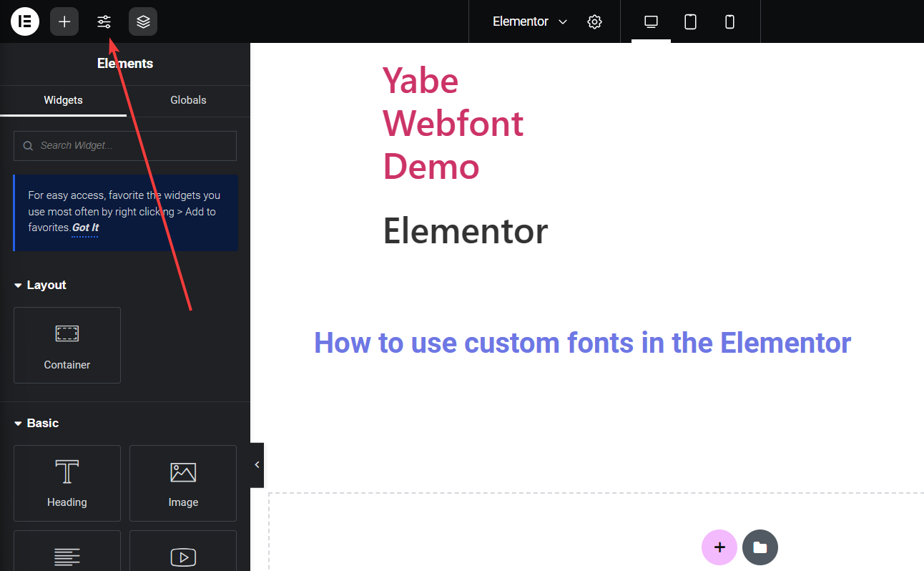Collapse the Basic section
Image resolution: width=924 pixels, height=571 pixels.
pyautogui.click(x=36, y=423)
